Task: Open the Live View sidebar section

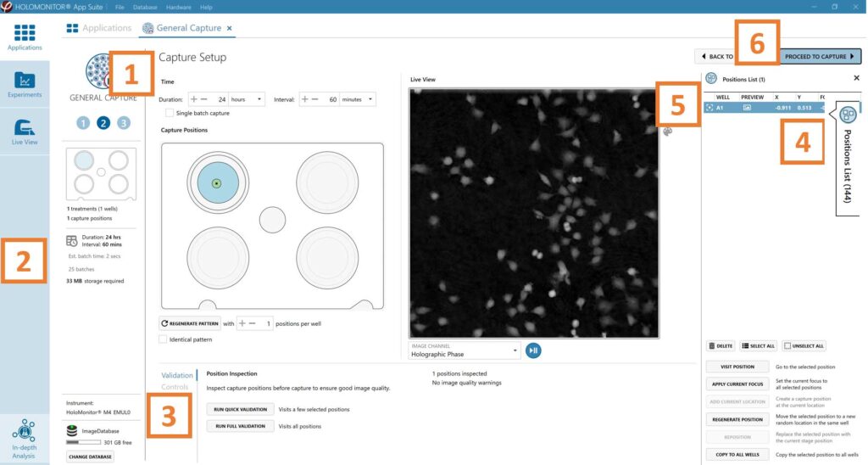Action: coord(25,132)
